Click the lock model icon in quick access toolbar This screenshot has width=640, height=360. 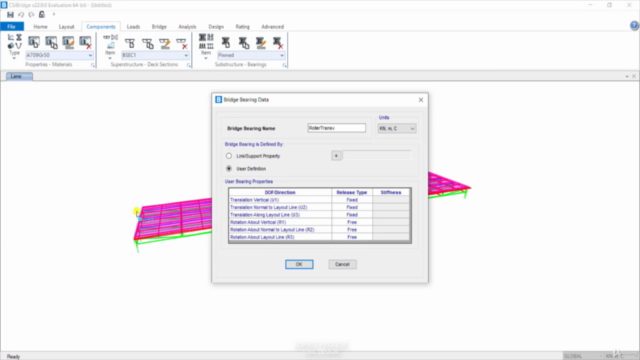(42, 15)
